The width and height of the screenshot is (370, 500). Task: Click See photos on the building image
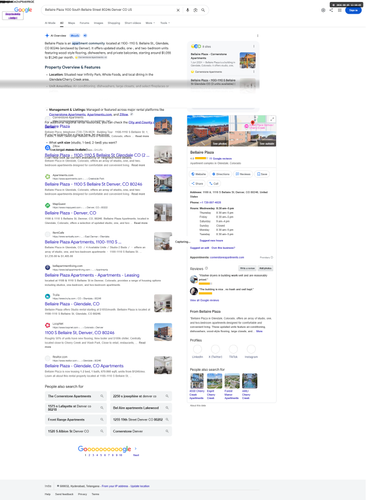[x=219, y=143]
